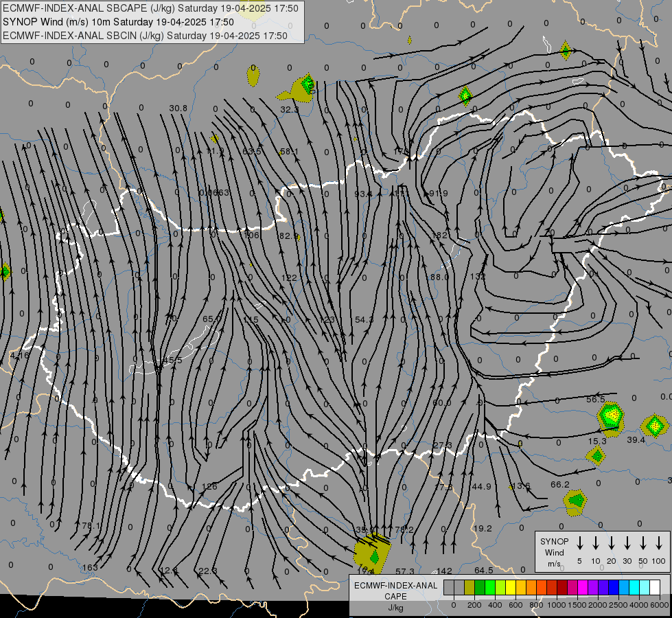
Task: Click the SBCIN title line in header
Action: (x=145, y=36)
